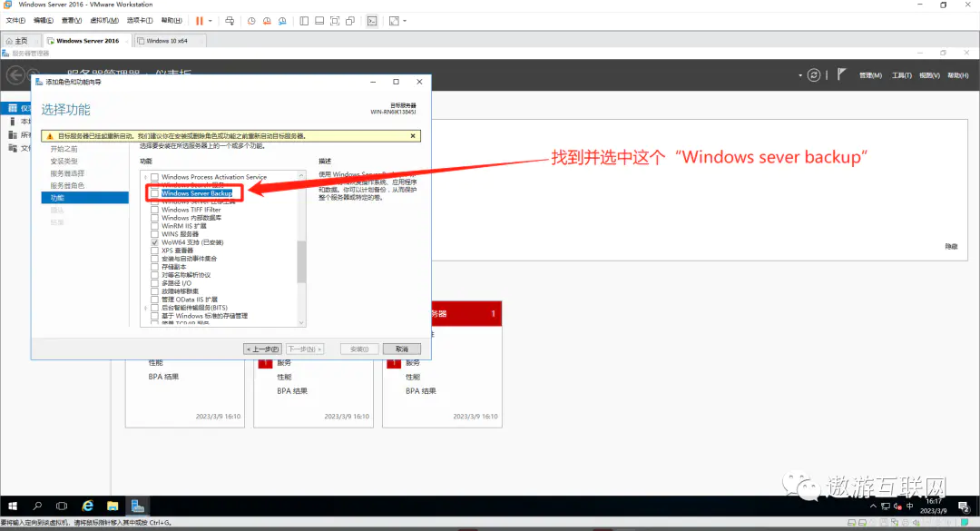The image size is (980, 531).
Task: Open the 帮助(H) menu in VMware
Action: coord(171,21)
